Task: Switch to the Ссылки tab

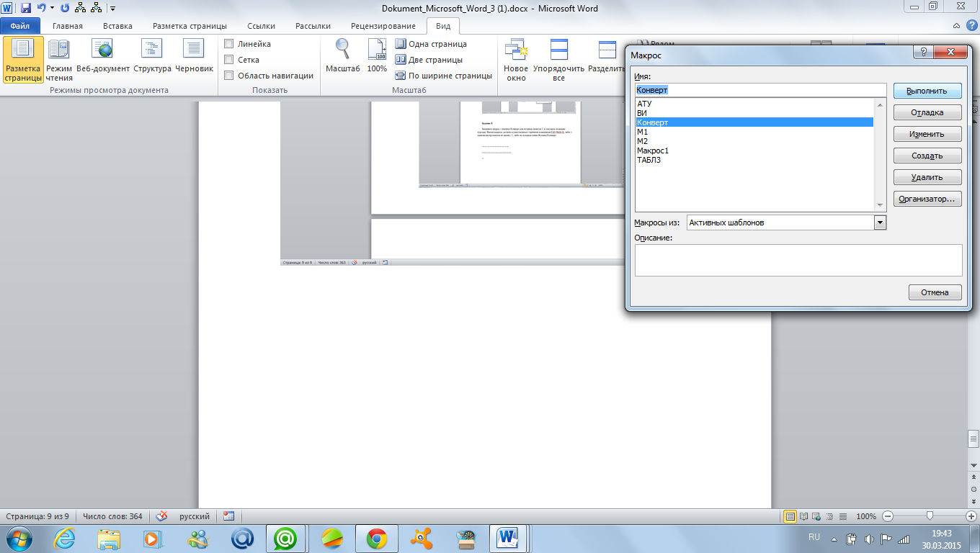Action: (261, 26)
